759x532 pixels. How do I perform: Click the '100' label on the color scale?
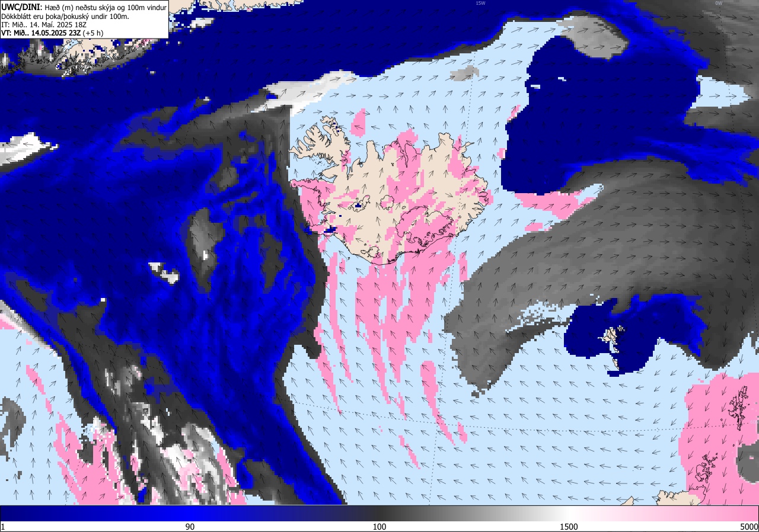pyautogui.click(x=379, y=527)
